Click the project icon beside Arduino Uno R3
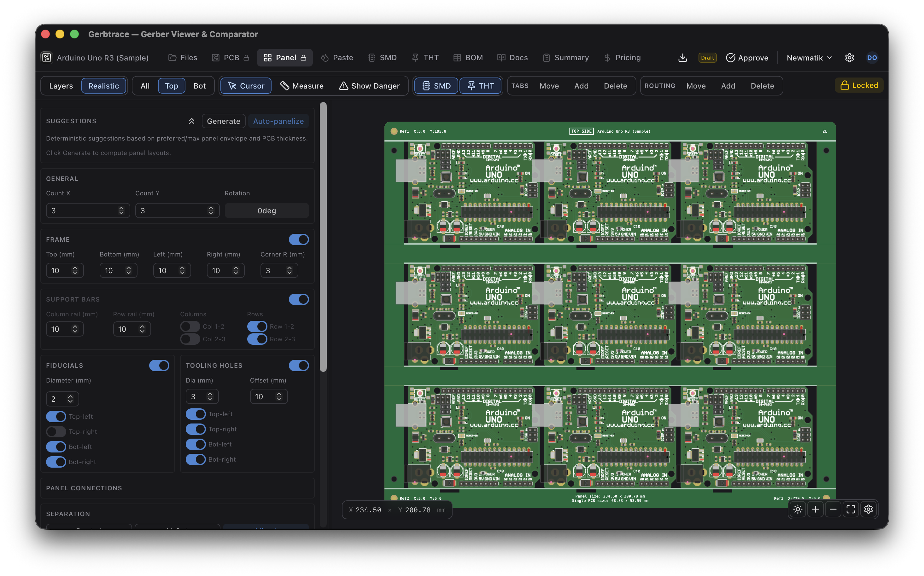 coord(46,58)
